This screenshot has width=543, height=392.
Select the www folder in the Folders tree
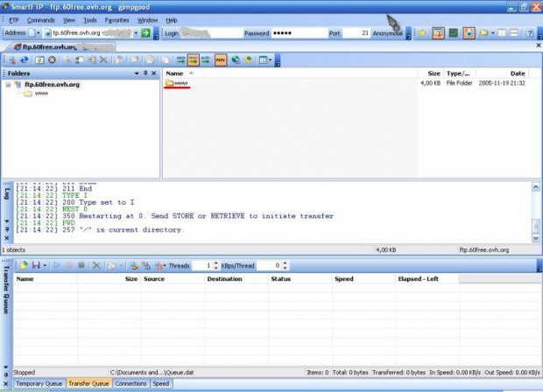point(41,94)
